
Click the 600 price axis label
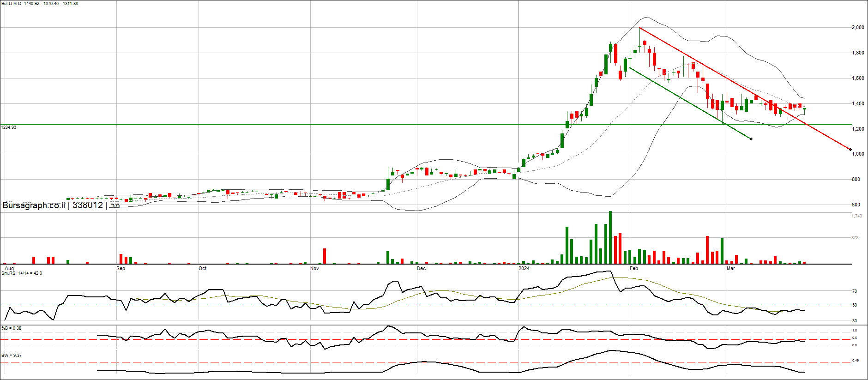[856, 205]
